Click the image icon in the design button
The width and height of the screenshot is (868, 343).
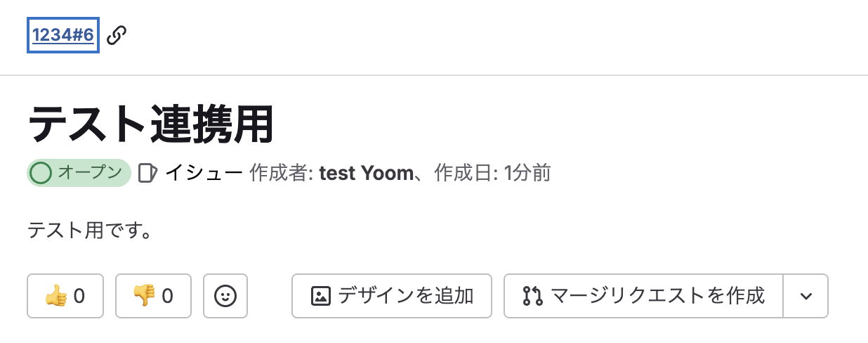click(x=320, y=296)
